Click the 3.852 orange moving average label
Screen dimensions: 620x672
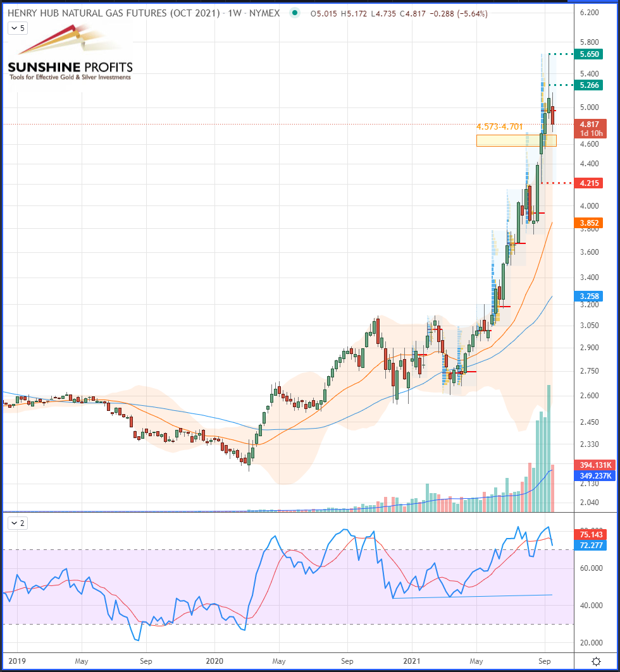(x=589, y=223)
